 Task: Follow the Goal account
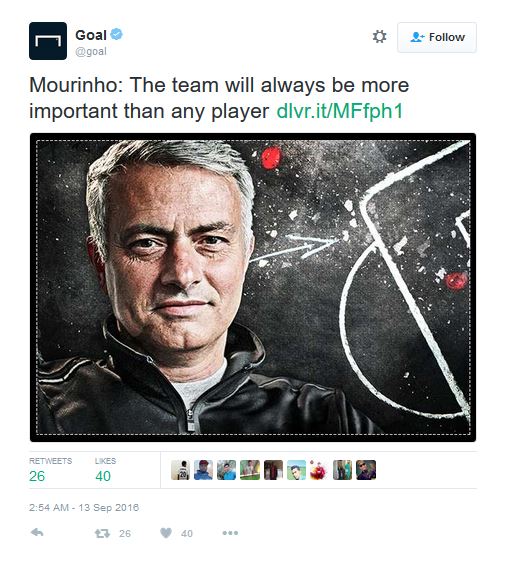[x=437, y=37]
